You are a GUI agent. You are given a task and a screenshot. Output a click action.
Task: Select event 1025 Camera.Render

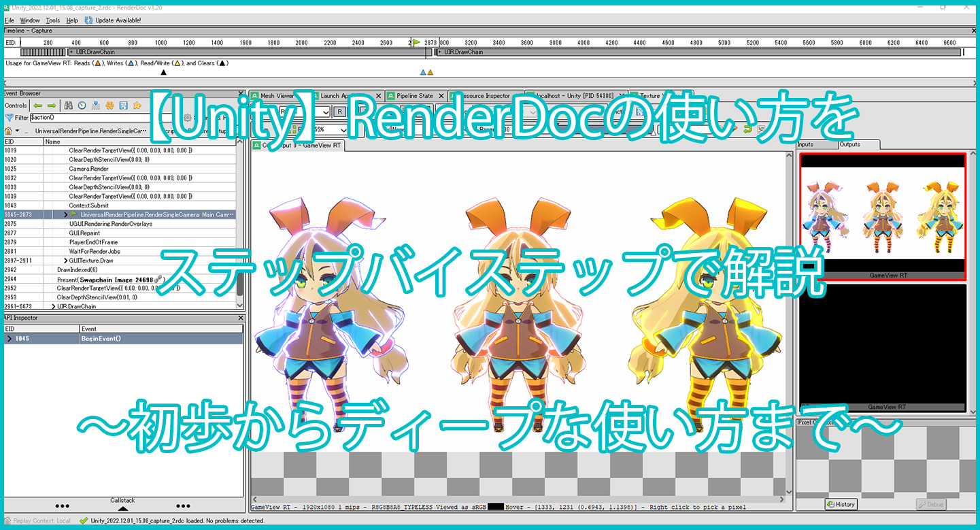[120, 169]
